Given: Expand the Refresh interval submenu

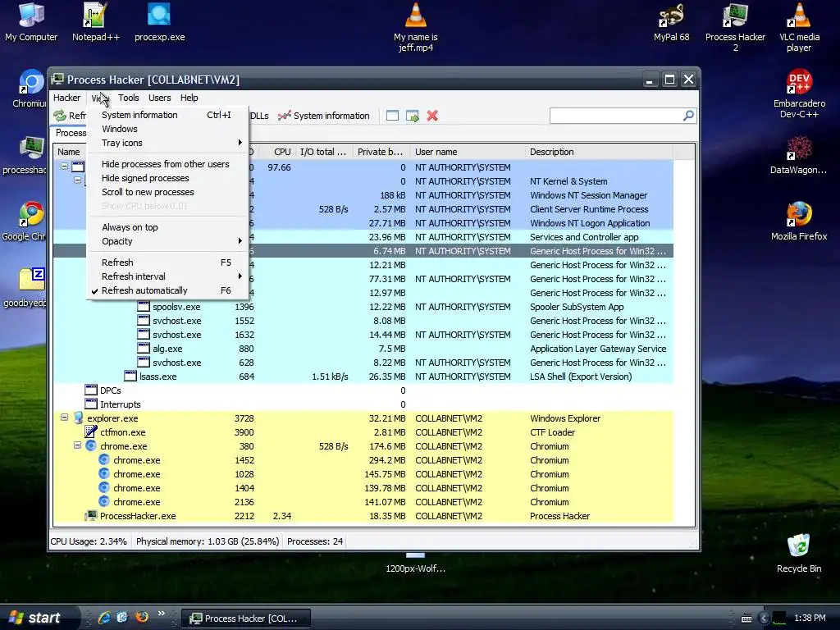Looking at the screenshot, I should [x=166, y=276].
